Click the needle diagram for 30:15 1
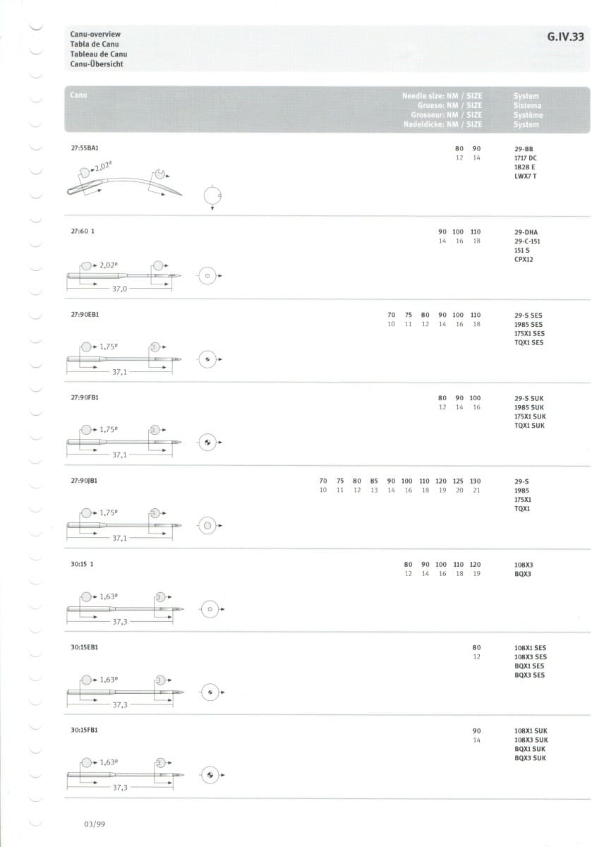The width and height of the screenshot is (616, 847). (125, 608)
